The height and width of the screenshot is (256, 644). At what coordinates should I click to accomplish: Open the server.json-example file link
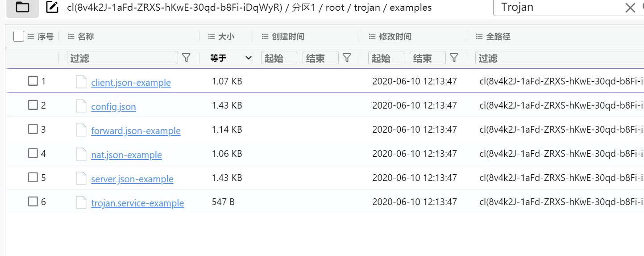132,179
